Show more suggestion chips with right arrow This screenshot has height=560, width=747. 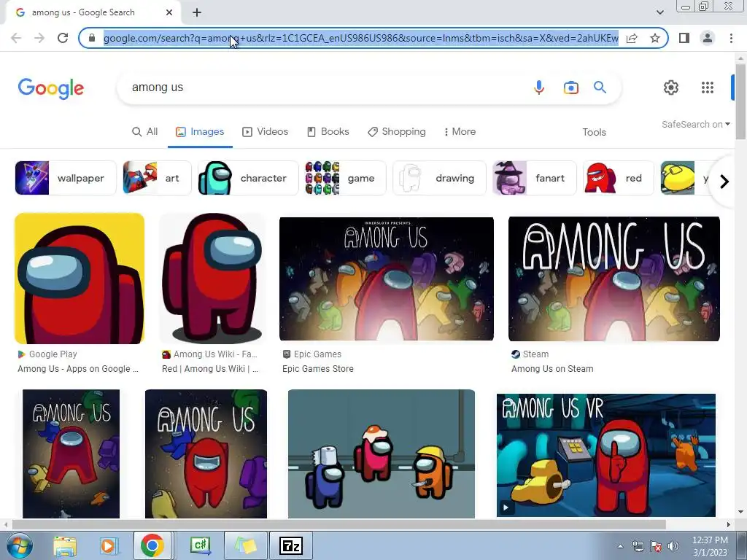pyautogui.click(x=724, y=182)
